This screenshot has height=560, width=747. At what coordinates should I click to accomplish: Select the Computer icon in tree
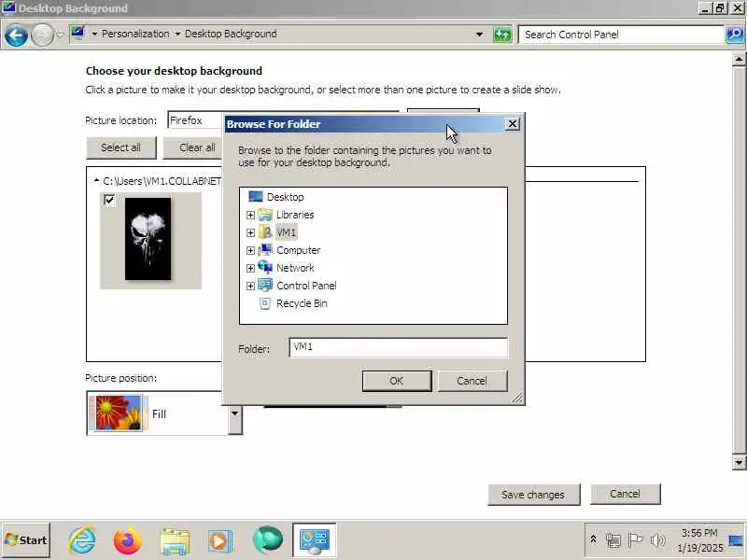click(x=265, y=249)
